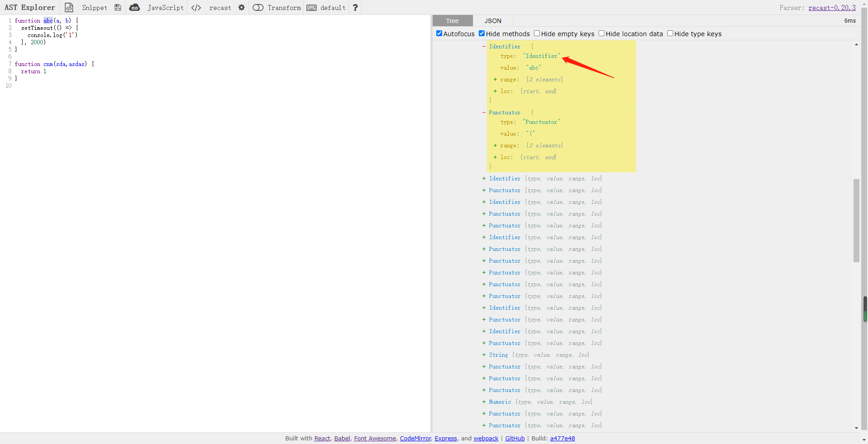Click the tree panel scroll-down arrow
This screenshot has height=444, width=868.
(856, 428)
